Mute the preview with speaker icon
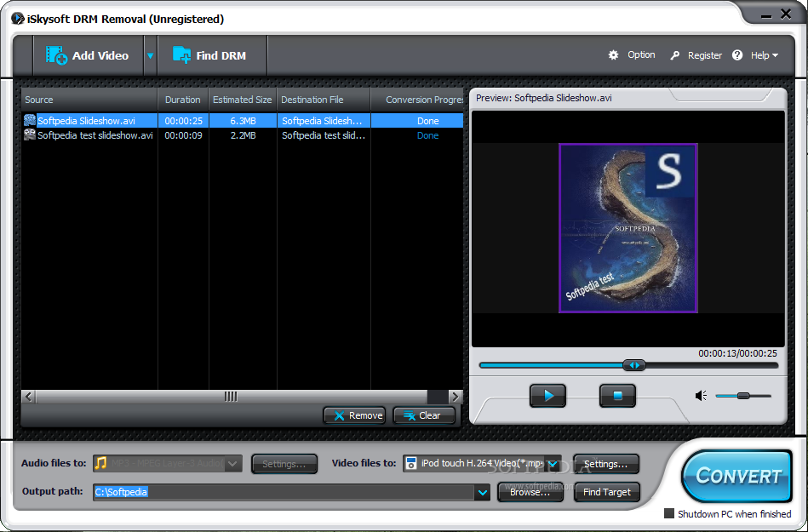Screen dimensions: 808x532 [701, 396]
